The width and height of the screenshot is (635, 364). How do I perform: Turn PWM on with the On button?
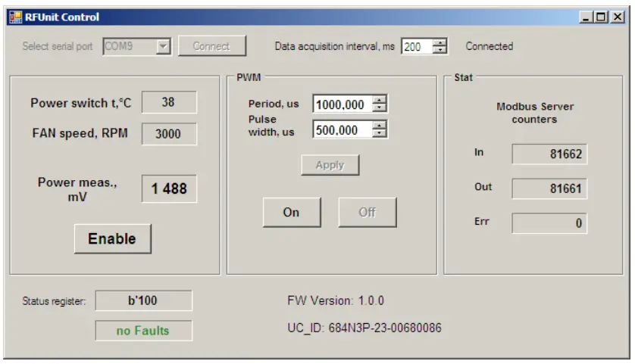pos(292,213)
